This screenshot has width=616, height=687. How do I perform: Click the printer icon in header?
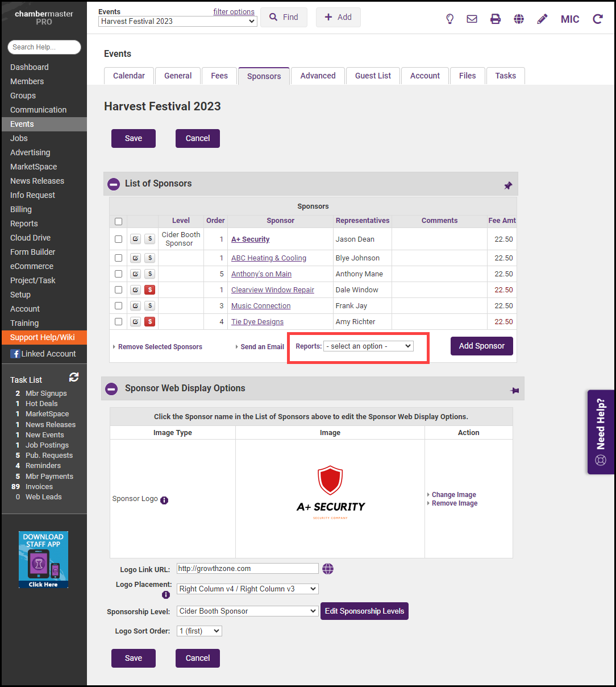496,19
